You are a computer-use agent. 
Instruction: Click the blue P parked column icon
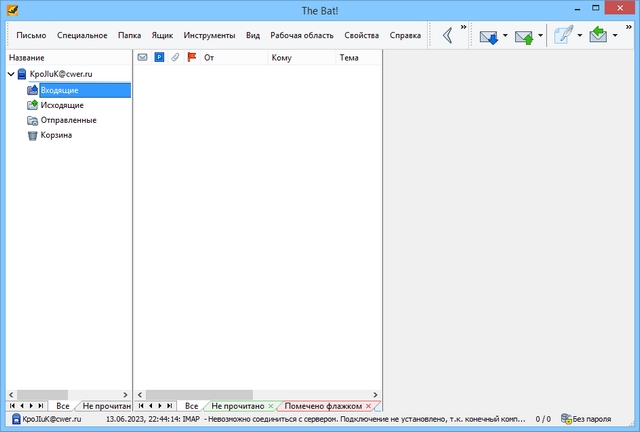click(159, 58)
